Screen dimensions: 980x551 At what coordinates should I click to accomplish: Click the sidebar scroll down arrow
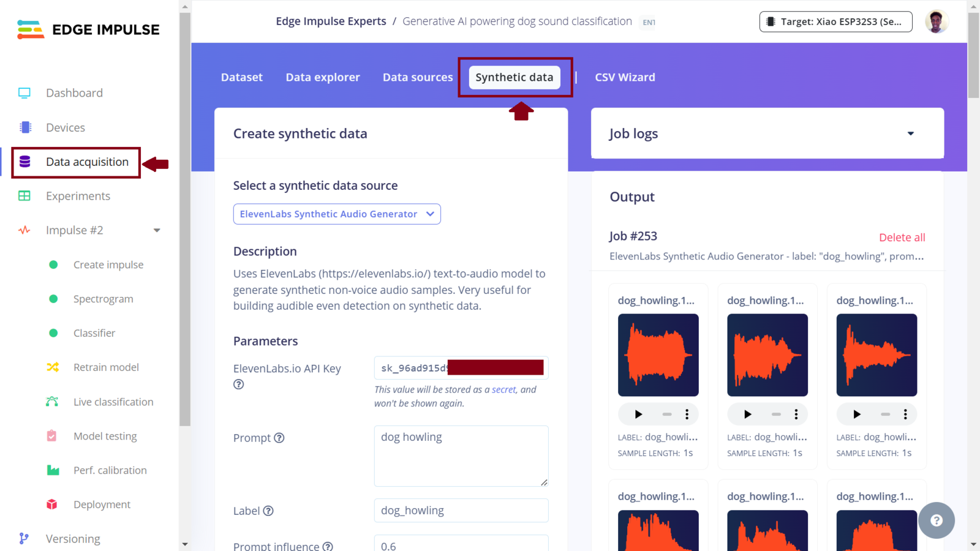(185, 544)
